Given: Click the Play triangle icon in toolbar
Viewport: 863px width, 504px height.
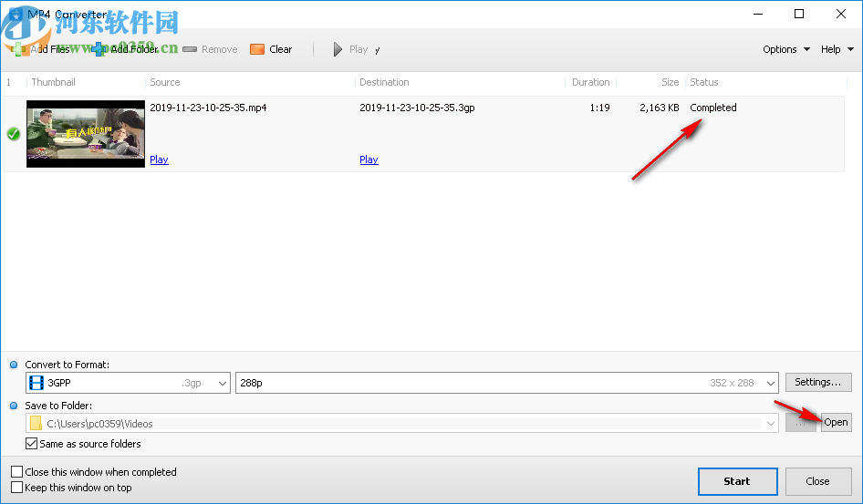Looking at the screenshot, I should tap(338, 49).
